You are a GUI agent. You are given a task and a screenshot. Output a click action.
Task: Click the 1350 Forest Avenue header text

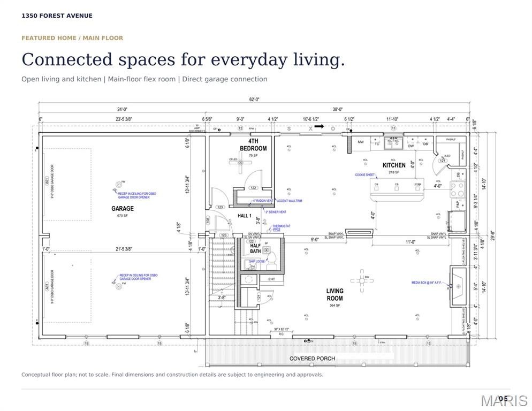tap(57, 16)
